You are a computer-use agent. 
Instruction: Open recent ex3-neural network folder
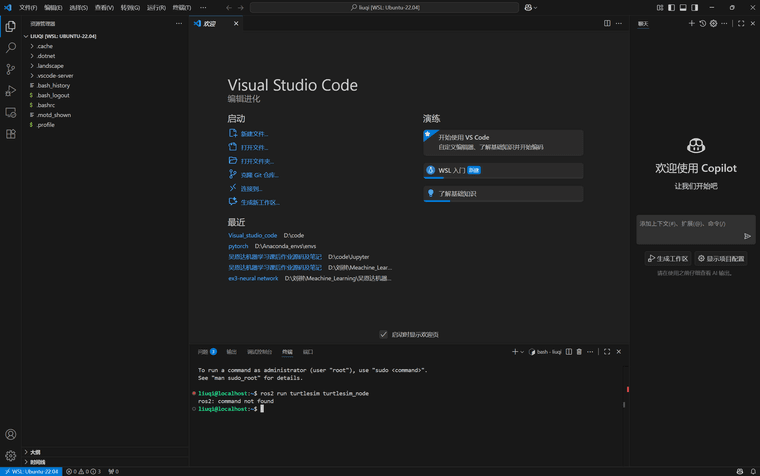(x=253, y=278)
